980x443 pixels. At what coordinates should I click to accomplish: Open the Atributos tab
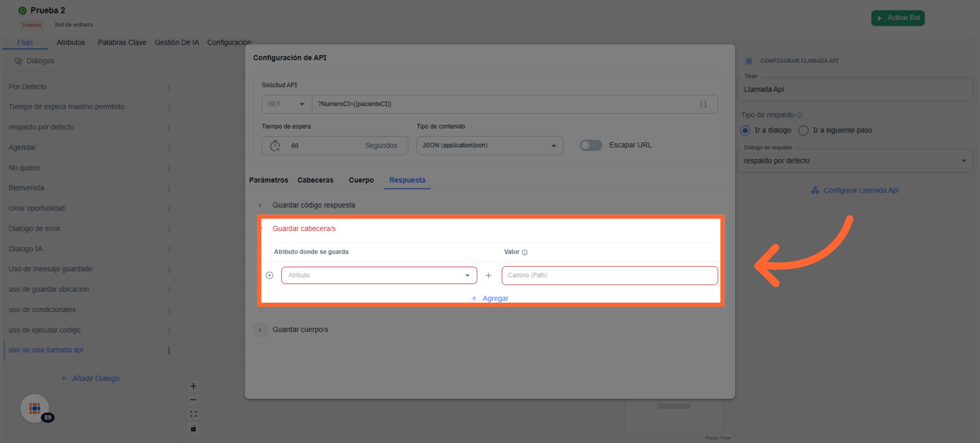(71, 42)
